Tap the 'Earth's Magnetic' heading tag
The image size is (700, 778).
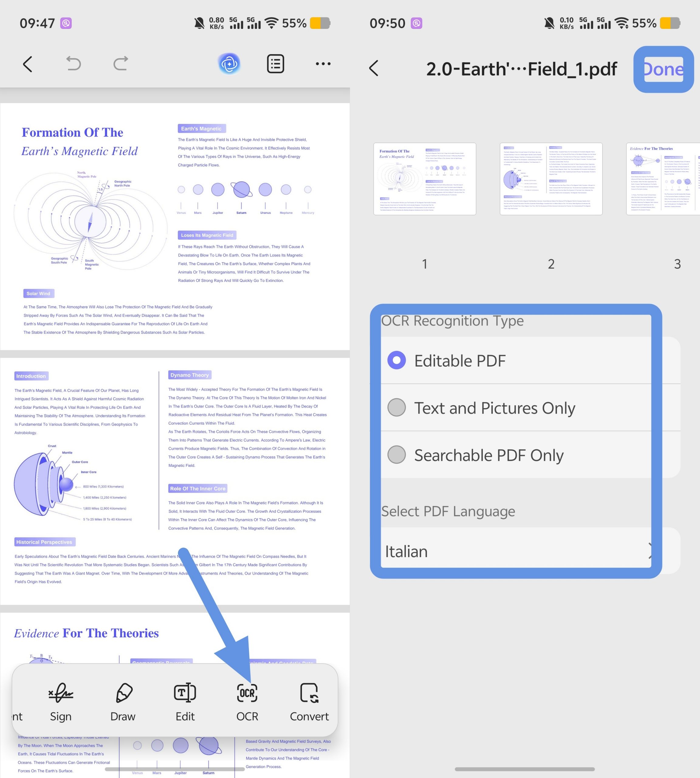tap(201, 129)
